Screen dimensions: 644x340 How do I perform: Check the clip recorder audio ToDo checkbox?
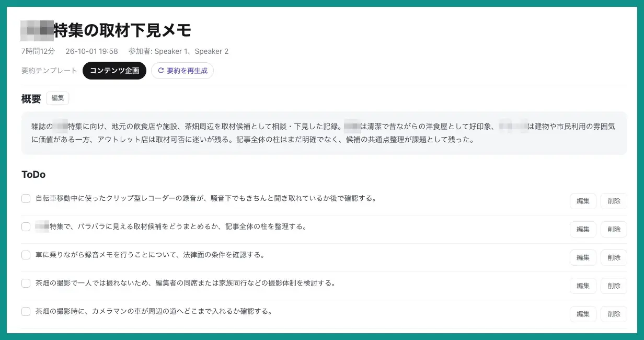(26, 199)
